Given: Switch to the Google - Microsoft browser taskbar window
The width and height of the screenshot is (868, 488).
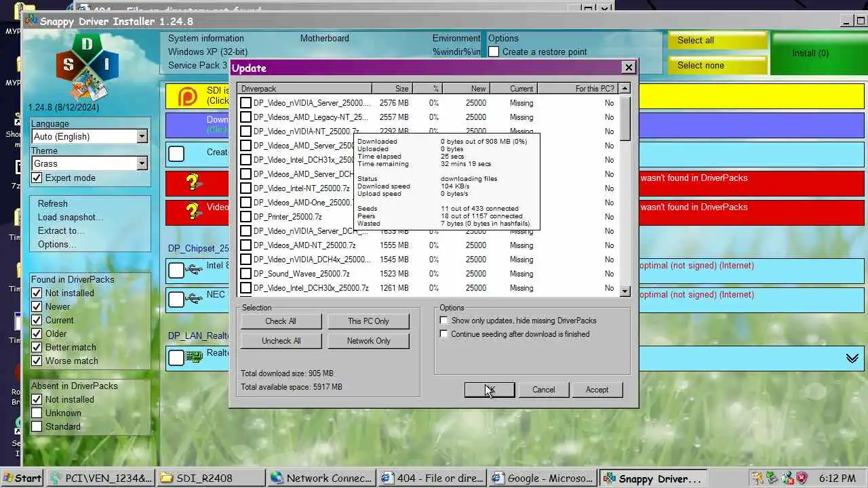Looking at the screenshot, I should coord(542,478).
